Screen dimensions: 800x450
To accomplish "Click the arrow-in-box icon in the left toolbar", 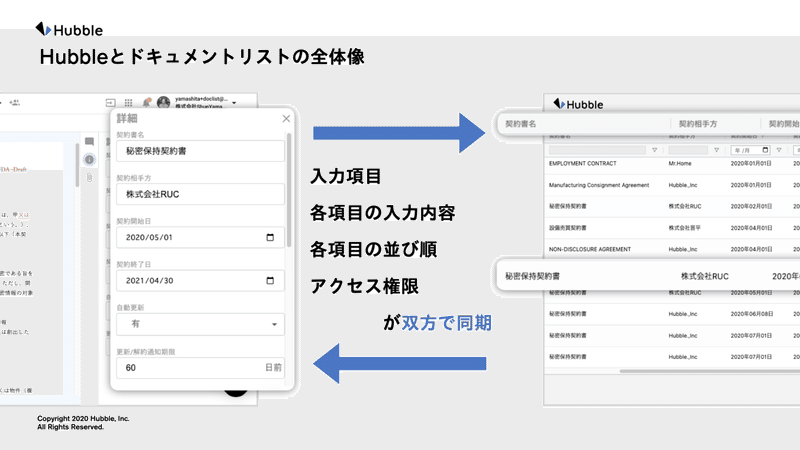I will coord(110,103).
